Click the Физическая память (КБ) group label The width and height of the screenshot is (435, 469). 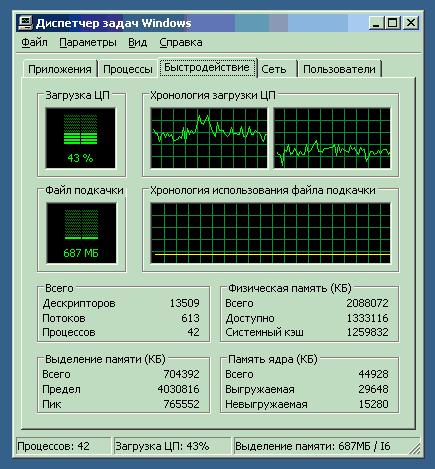290,288
